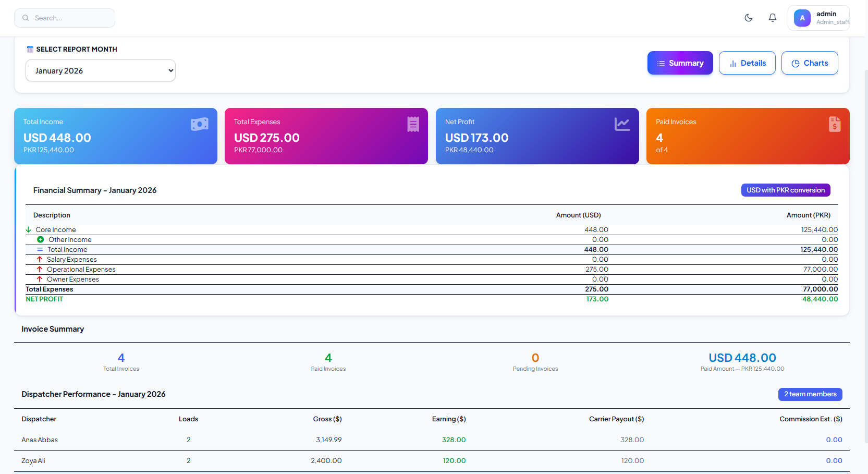The image size is (868, 474).
Task: Click the chart-line icon on Net Profit card
Action: 622,124
